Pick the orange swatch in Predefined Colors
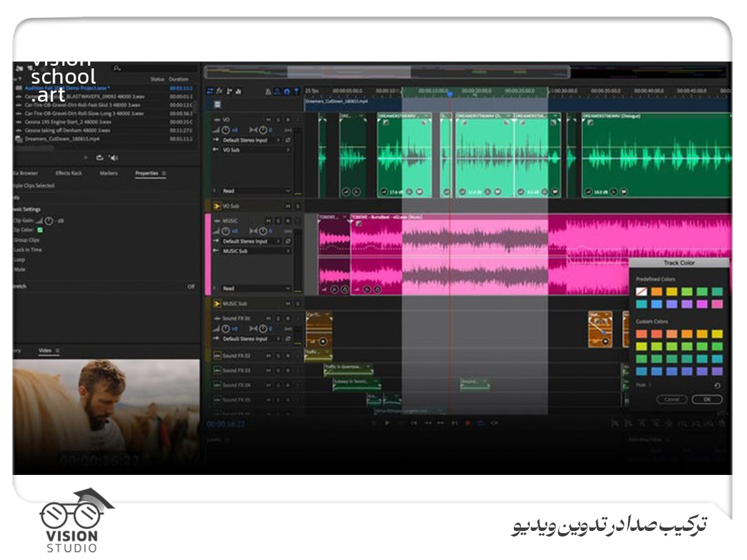747x560 pixels. pos(656,292)
